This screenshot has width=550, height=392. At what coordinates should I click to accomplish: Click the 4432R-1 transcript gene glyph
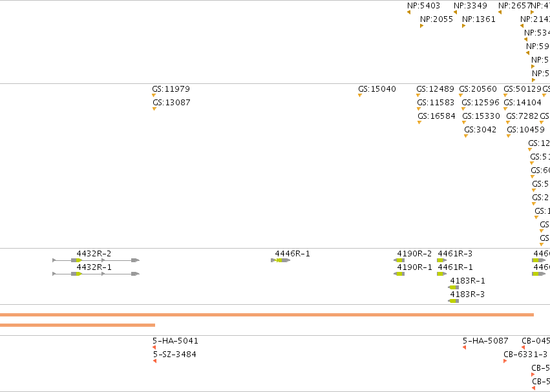pos(96,274)
